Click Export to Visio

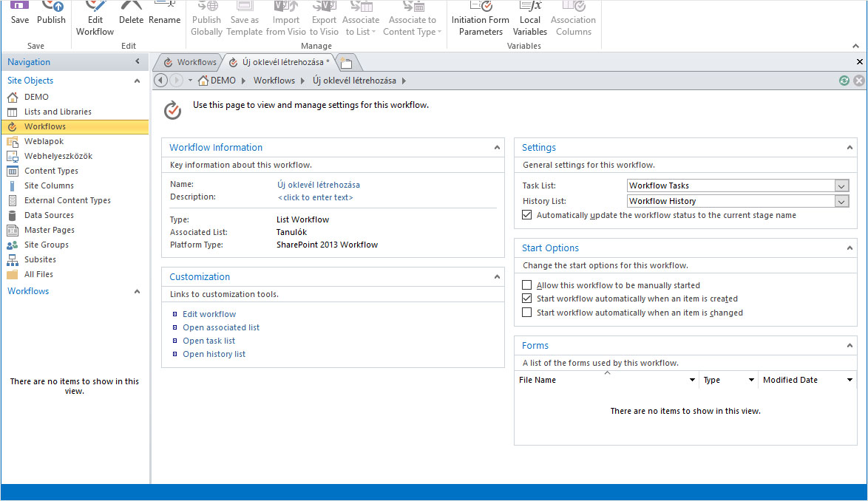tap(324, 18)
